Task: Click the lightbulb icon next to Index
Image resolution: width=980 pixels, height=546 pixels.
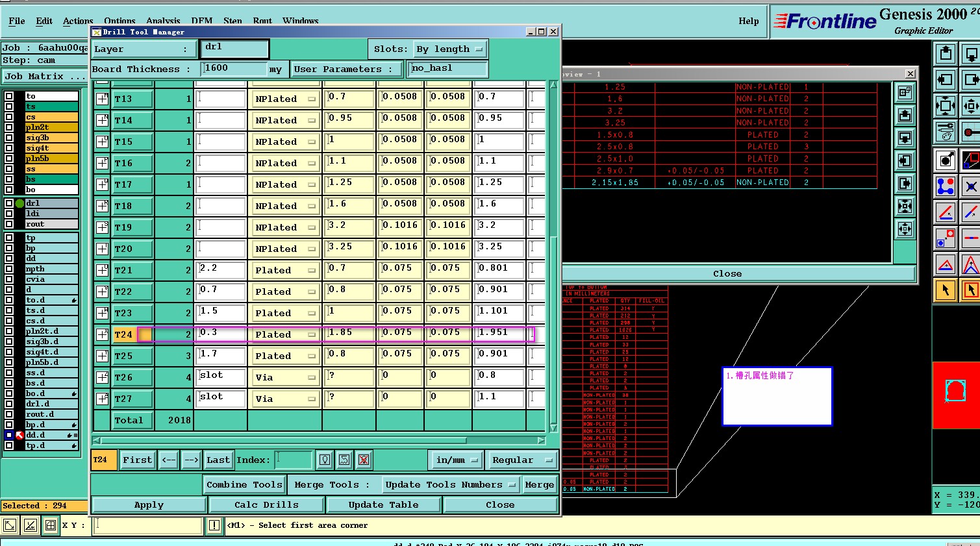Action: 325,460
